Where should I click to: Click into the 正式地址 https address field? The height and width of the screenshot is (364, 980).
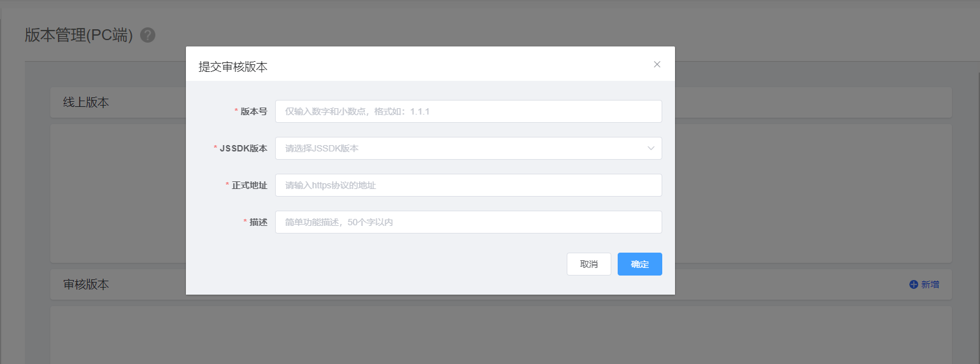point(468,185)
